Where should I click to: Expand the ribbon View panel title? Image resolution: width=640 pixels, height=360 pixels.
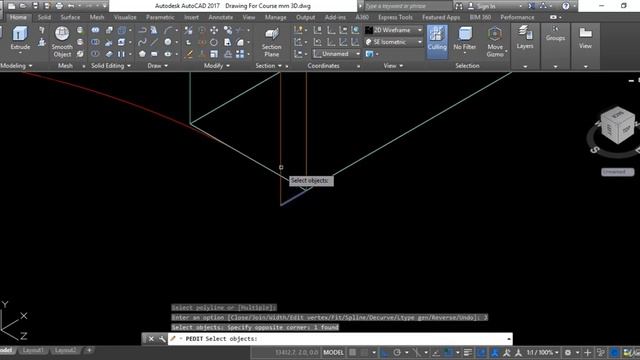[x=393, y=66]
